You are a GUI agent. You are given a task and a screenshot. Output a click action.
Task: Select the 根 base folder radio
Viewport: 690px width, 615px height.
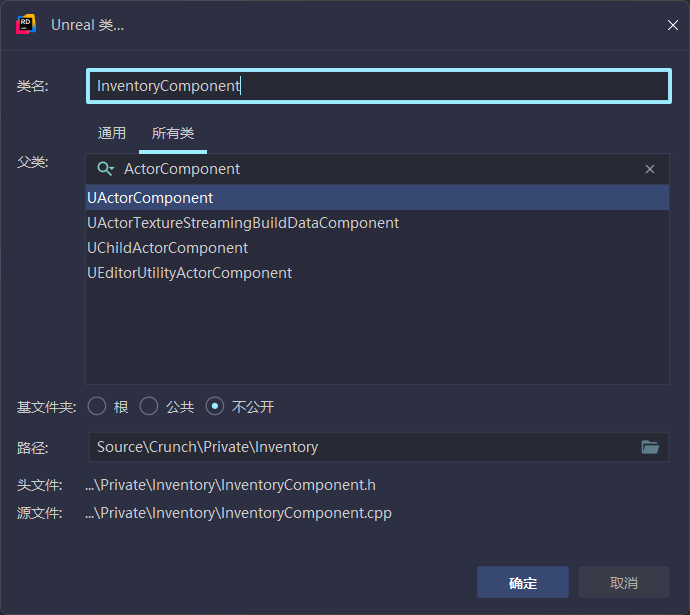click(97, 406)
